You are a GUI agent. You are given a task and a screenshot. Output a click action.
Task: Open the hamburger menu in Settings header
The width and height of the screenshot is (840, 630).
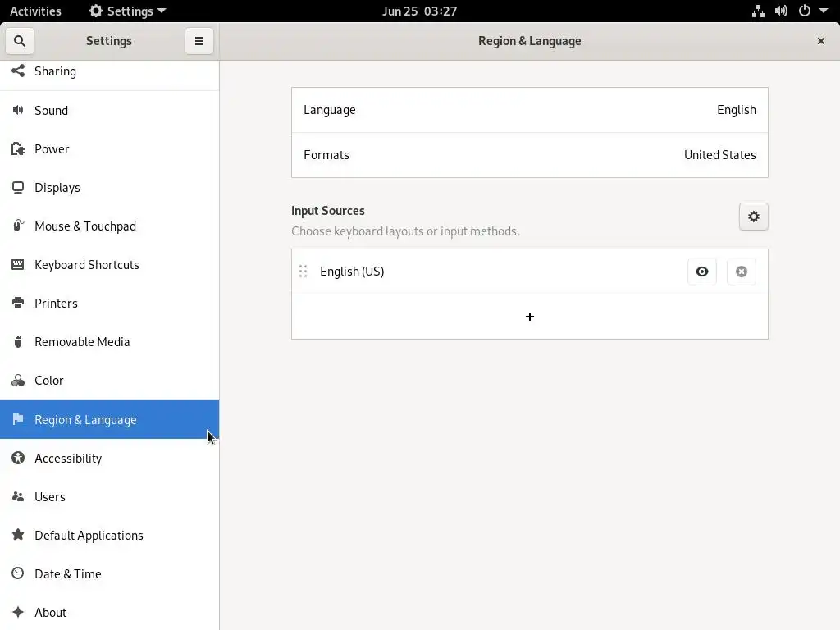199,41
